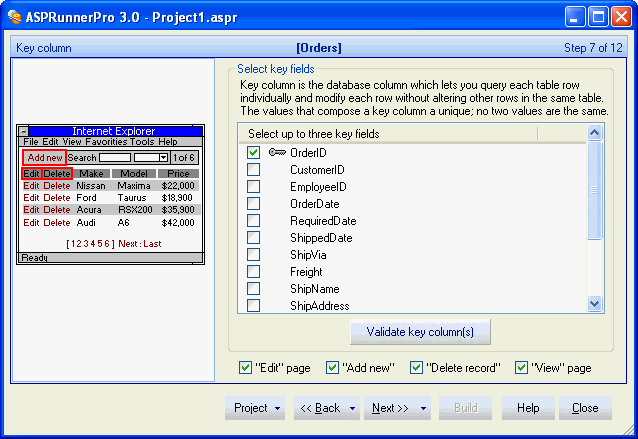Toggle the "View" page option

point(521,367)
